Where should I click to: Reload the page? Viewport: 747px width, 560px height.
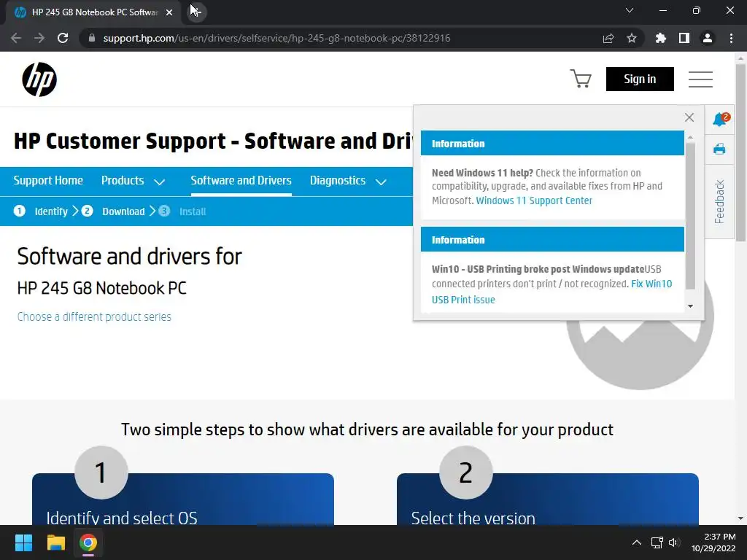(63, 38)
